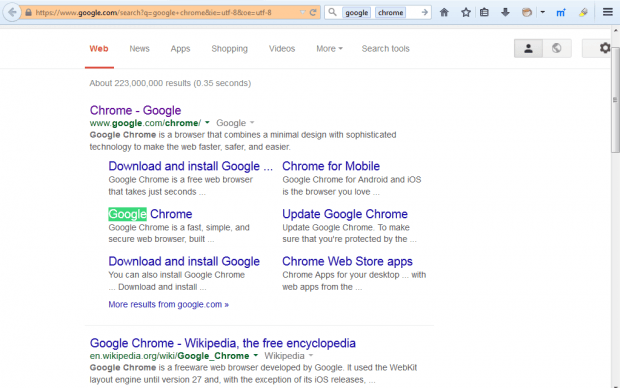The width and height of the screenshot is (620, 388).
Task: Click the www.google.com/chrome/ green URL
Action: coord(145,123)
